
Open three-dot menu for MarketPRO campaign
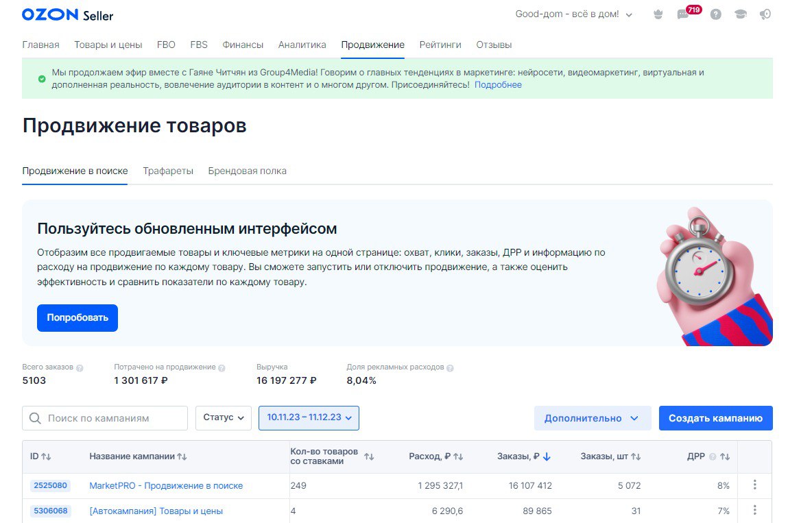(x=755, y=485)
